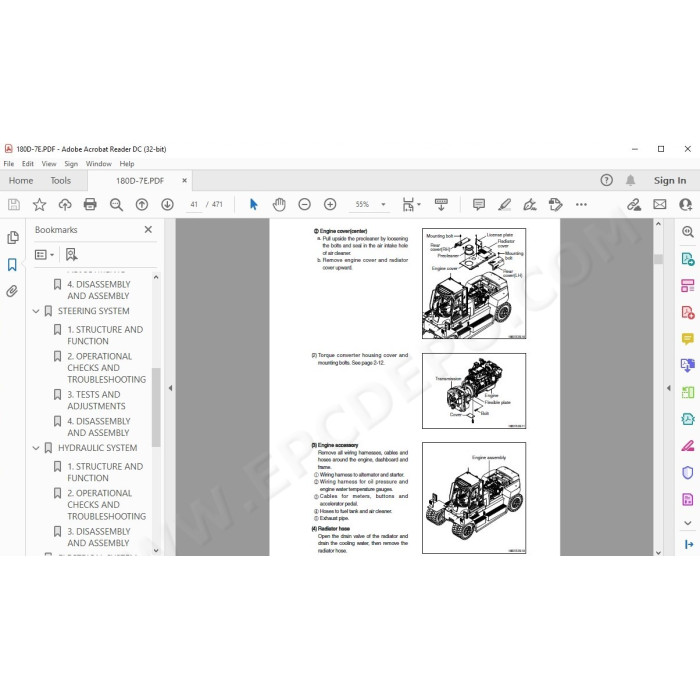
Task: Click the read mode scrolling icon
Action: click(441, 204)
